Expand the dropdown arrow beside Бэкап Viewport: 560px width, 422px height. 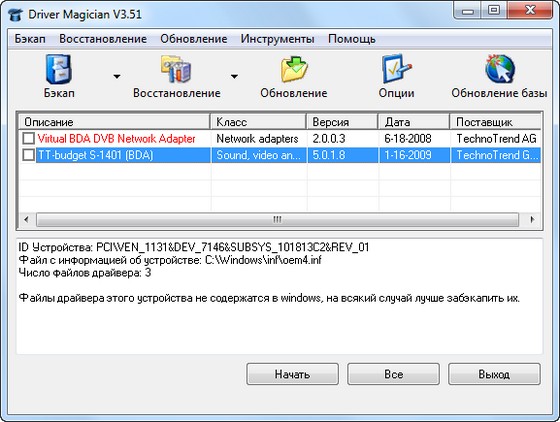117,76
